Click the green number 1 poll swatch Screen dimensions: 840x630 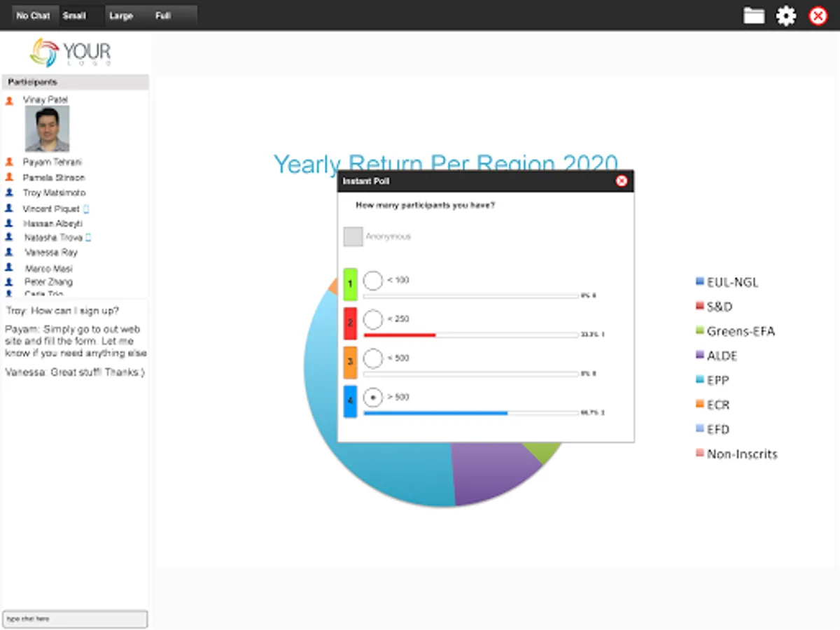350,285
